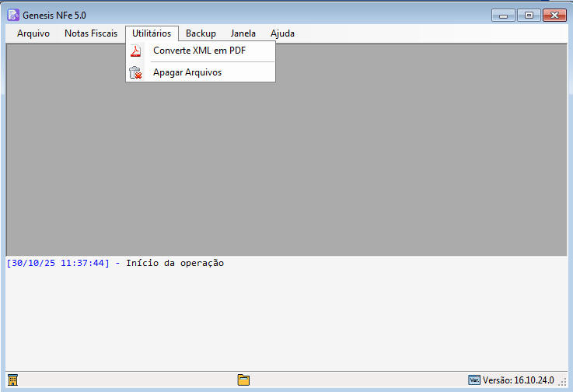Open the Notas Fiscais menu

pos(91,33)
